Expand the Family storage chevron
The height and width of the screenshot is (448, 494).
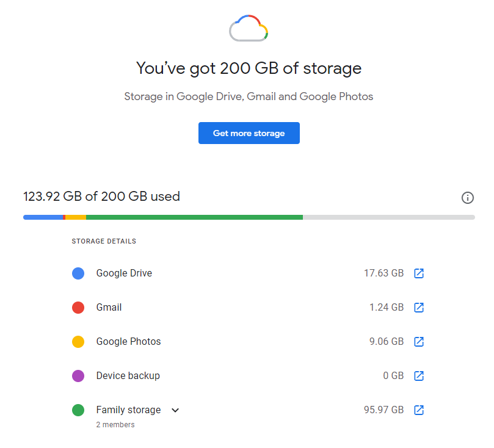(x=175, y=410)
